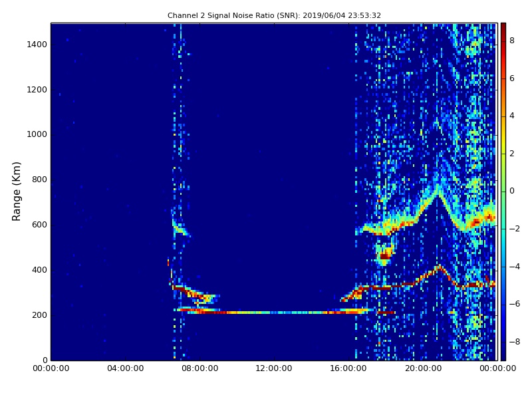
Task: Click the horizontal echo trace at 220 km near noon
Action: tap(274, 312)
